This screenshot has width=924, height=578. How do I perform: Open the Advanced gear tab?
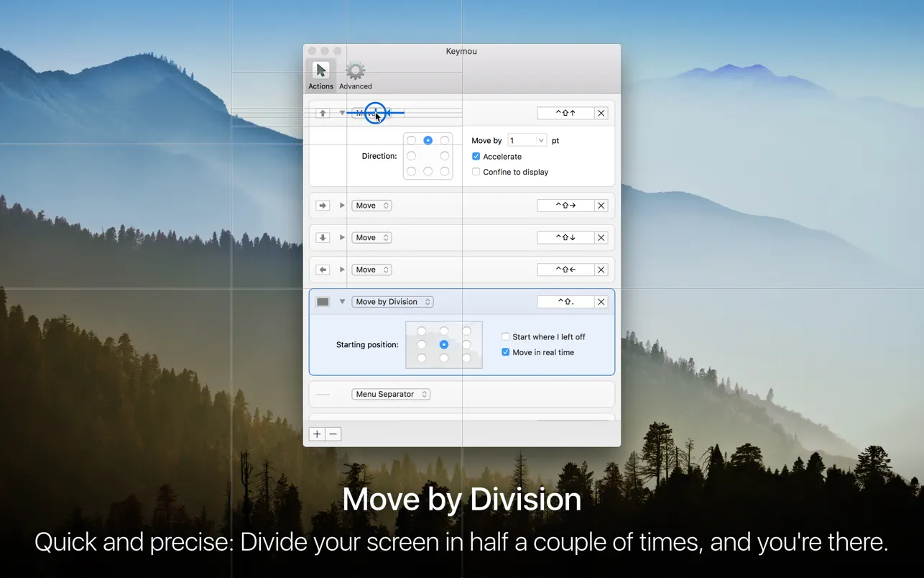[356, 75]
